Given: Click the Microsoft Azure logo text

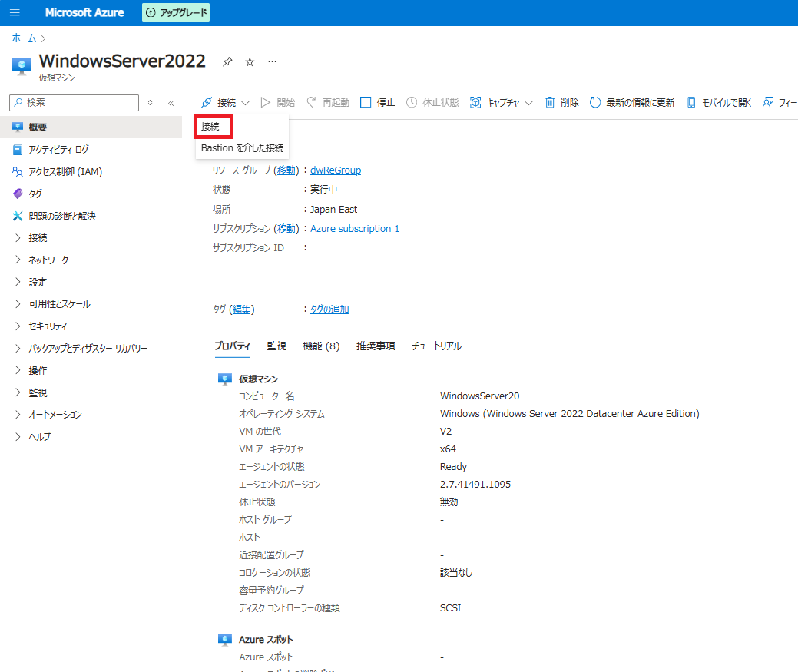Looking at the screenshot, I should [84, 13].
